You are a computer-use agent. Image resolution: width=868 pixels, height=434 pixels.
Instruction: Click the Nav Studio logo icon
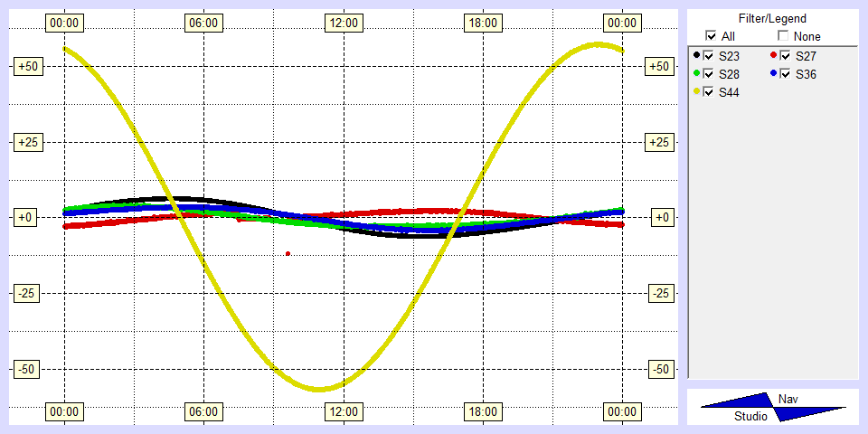point(773,407)
